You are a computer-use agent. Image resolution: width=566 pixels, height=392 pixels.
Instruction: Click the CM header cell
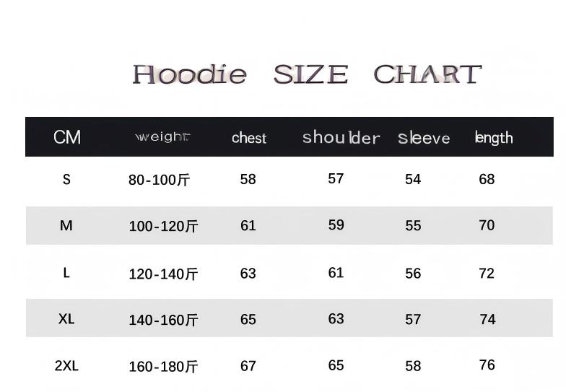(67, 137)
